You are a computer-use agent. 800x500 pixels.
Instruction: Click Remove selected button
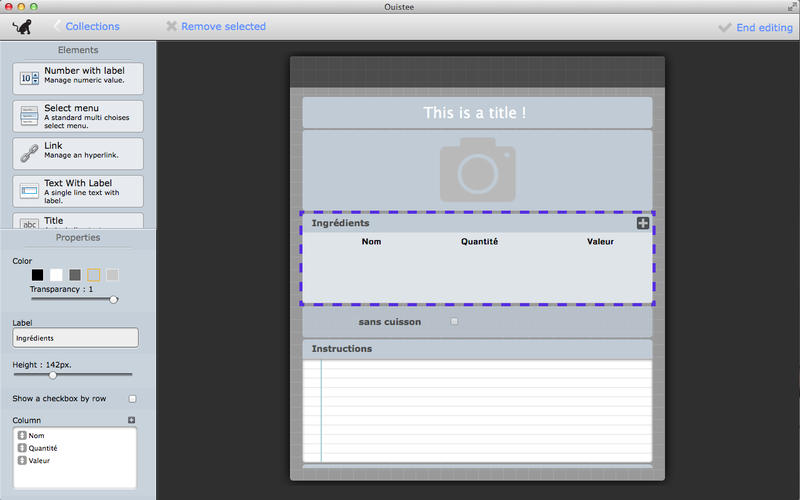coord(216,27)
